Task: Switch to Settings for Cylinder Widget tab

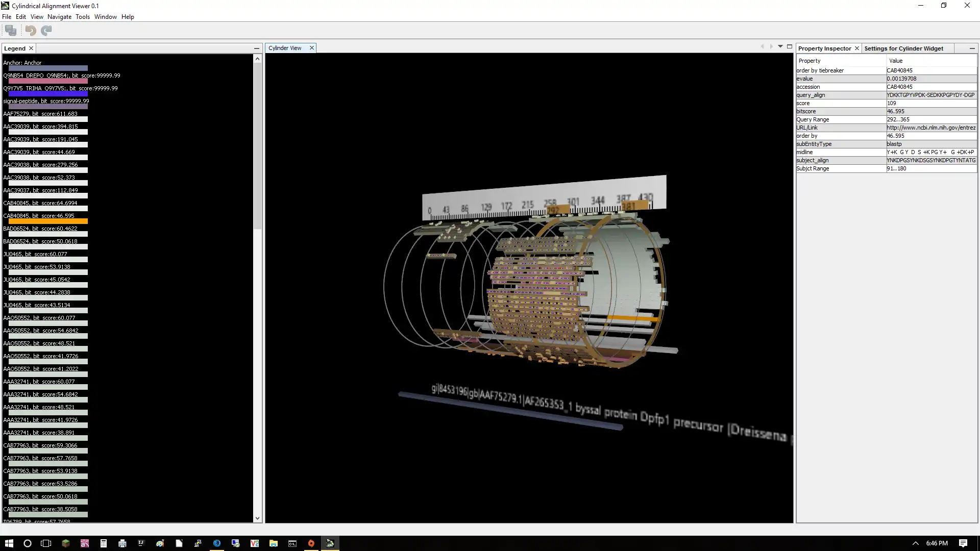Action: (903, 48)
